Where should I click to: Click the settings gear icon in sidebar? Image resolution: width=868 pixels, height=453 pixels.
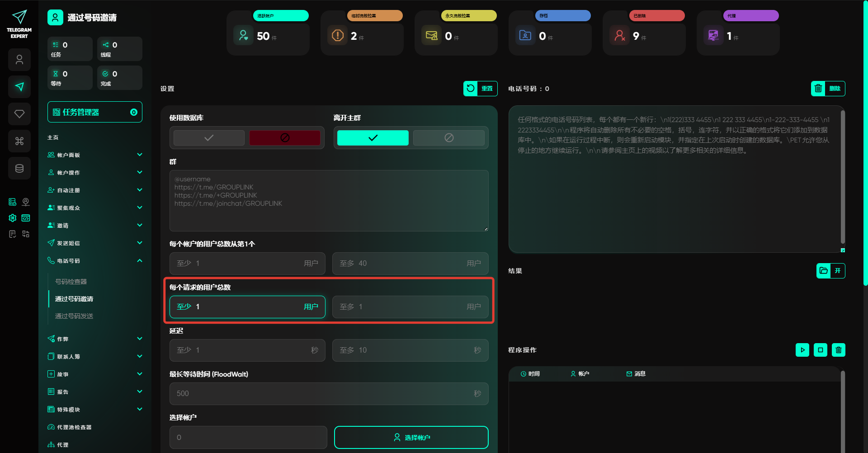(x=13, y=218)
